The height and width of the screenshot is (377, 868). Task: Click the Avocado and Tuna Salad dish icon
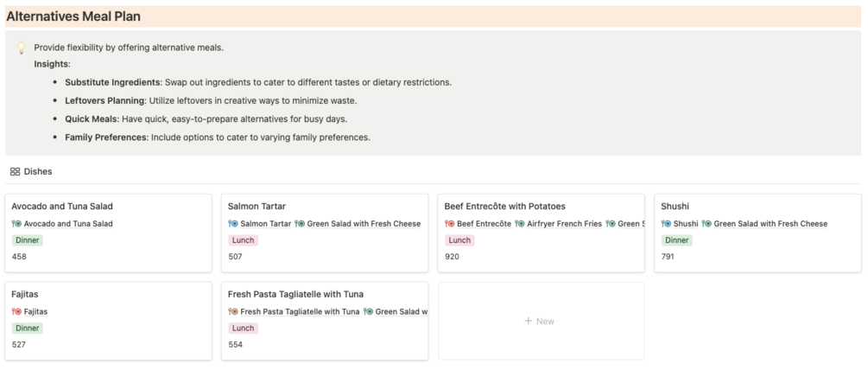coord(16,224)
